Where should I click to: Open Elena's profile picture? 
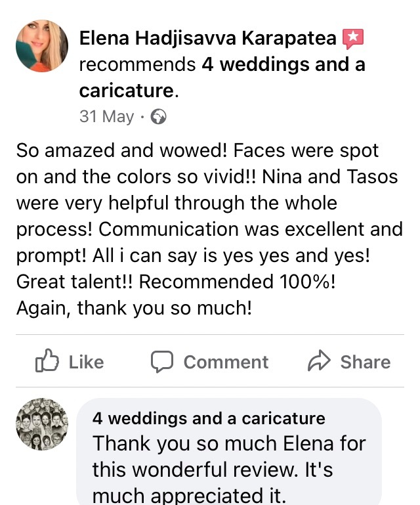(42, 45)
